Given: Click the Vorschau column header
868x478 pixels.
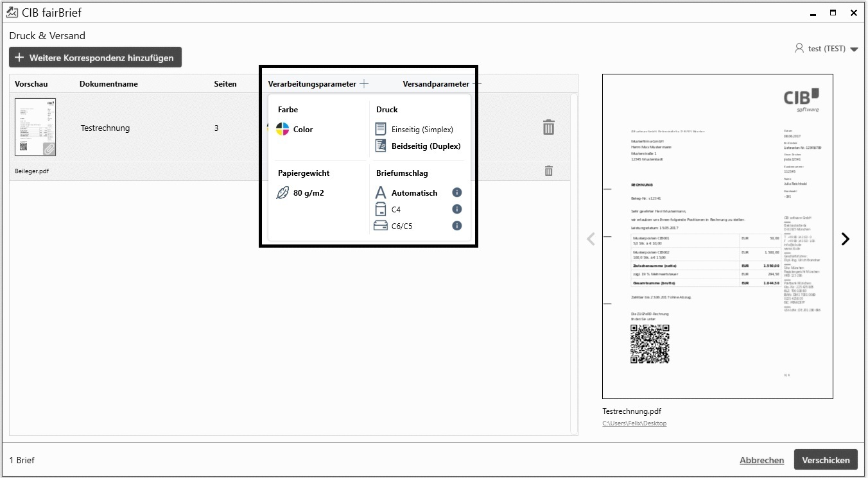Looking at the screenshot, I should tap(31, 84).
